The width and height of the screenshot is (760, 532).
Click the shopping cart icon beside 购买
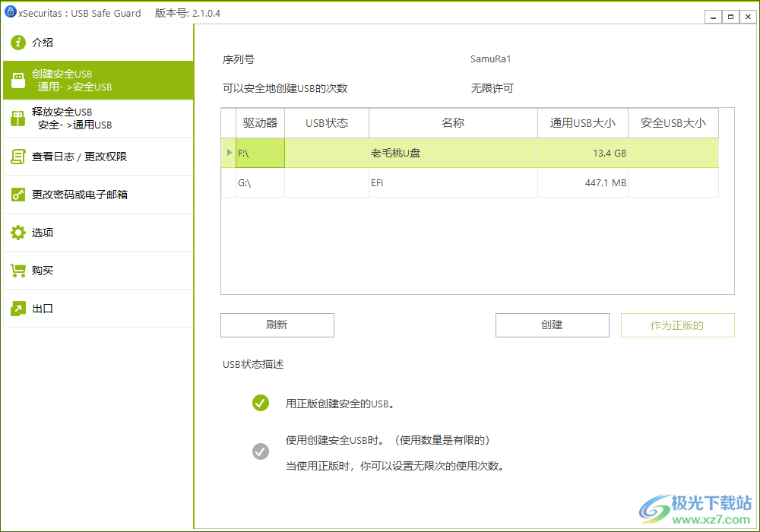pyautogui.click(x=19, y=271)
